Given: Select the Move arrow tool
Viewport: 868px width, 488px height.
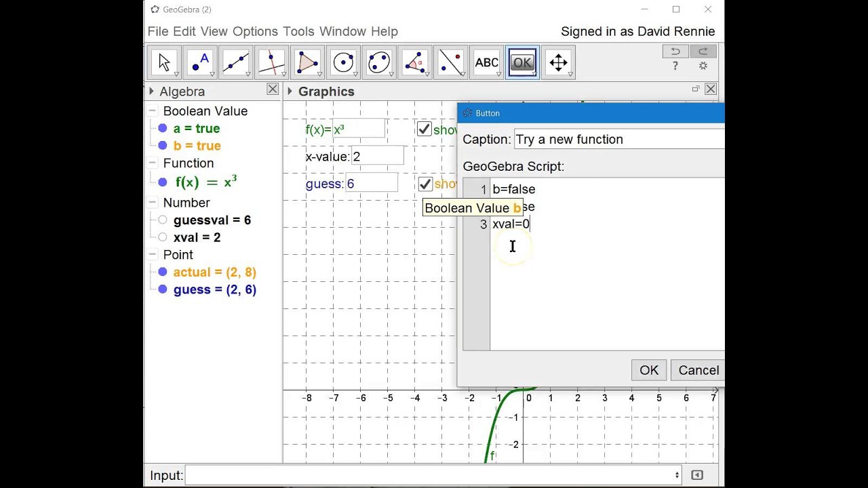Looking at the screenshot, I should click(164, 63).
